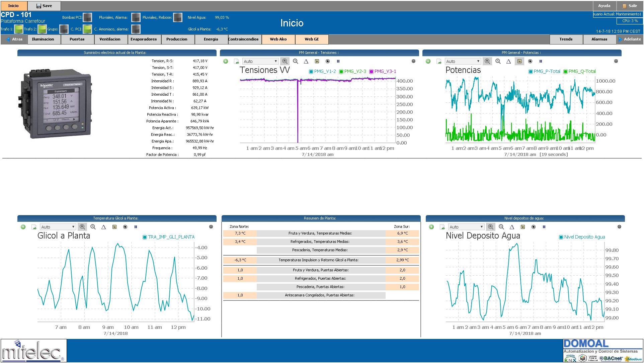The image size is (644, 363).
Task: Open the Auto dropdown in Potencias chart
Action: coord(463,61)
